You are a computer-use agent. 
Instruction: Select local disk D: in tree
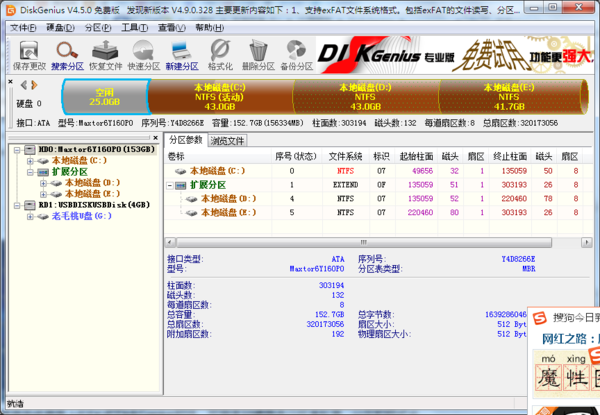92,183
